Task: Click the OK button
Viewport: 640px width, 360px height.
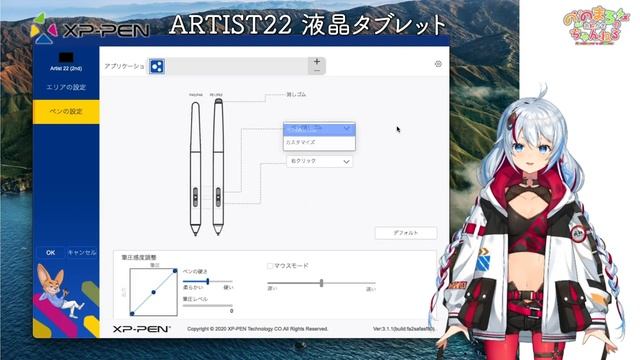Action: tap(51, 253)
